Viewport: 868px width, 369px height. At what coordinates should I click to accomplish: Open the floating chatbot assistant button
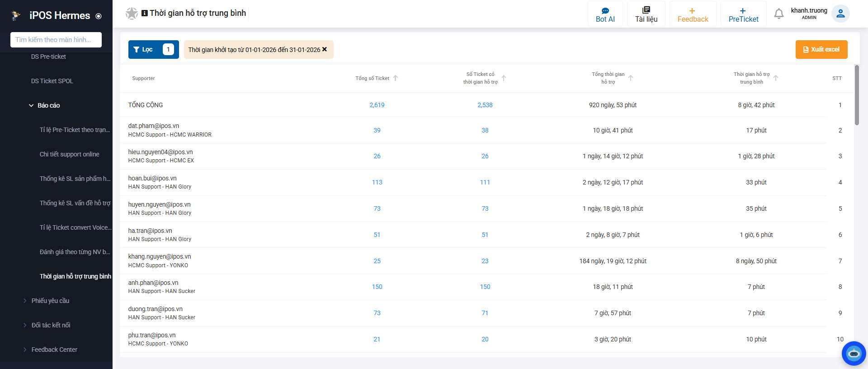(854, 353)
